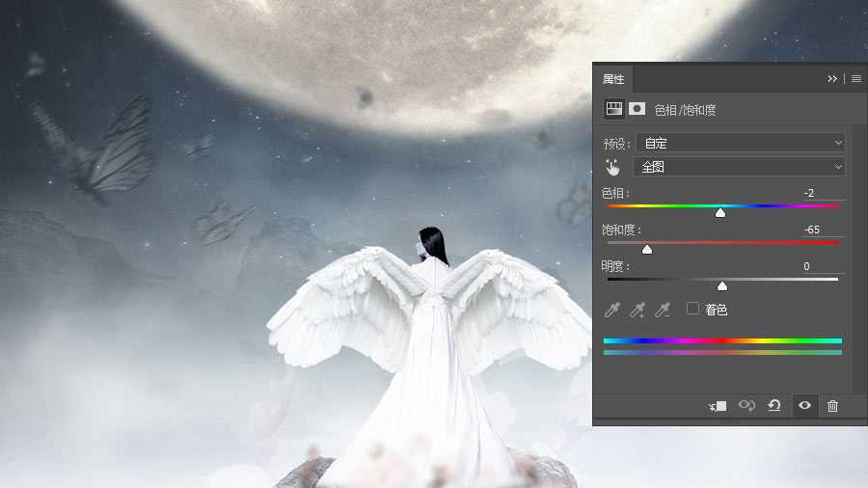The height and width of the screenshot is (488, 868).
Task: Collapse the panel with double-arrow icon
Action: [x=832, y=79]
